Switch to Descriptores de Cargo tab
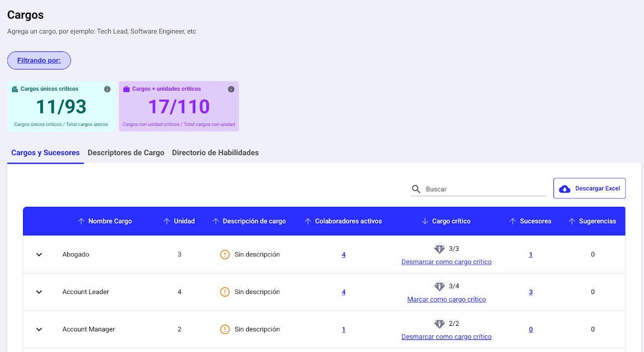Viewport: 644px width, 352px height. (x=126, y=153)
